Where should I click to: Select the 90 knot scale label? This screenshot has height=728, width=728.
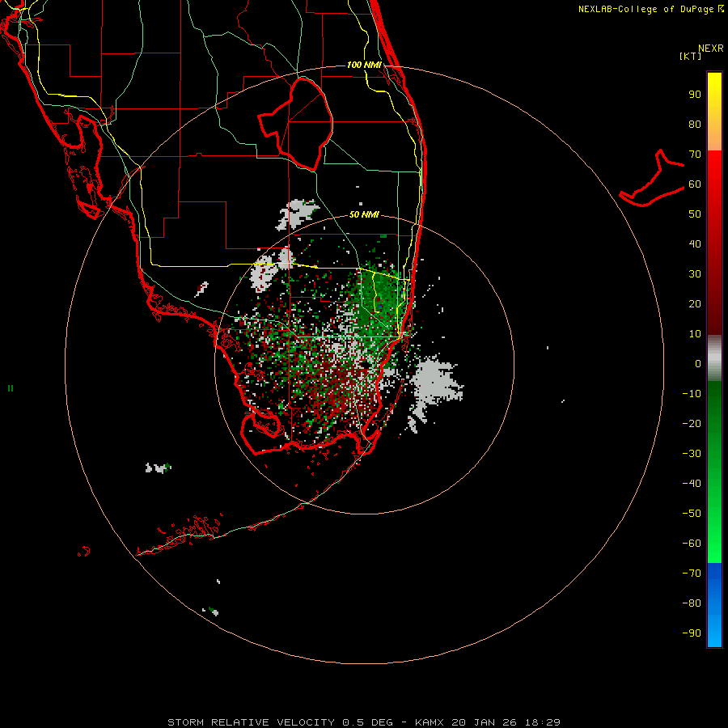695,95
